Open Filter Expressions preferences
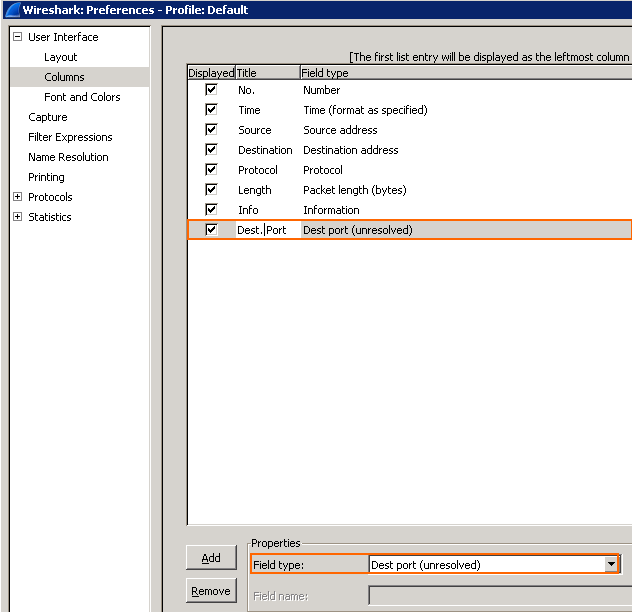 click(70, 137)
